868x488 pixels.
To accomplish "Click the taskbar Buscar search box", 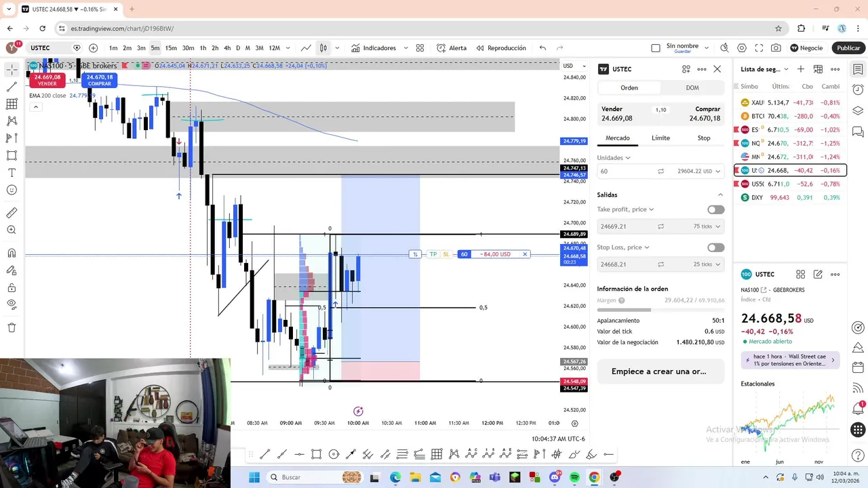I will pos(316,477).
